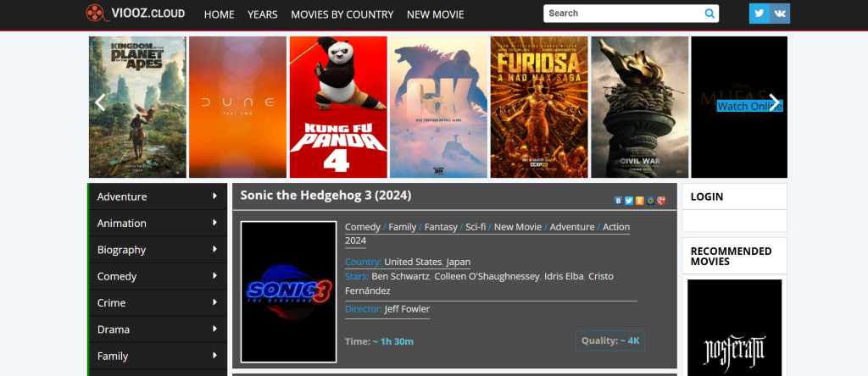Open the NEW MOVIE menu item

point(435,14)
